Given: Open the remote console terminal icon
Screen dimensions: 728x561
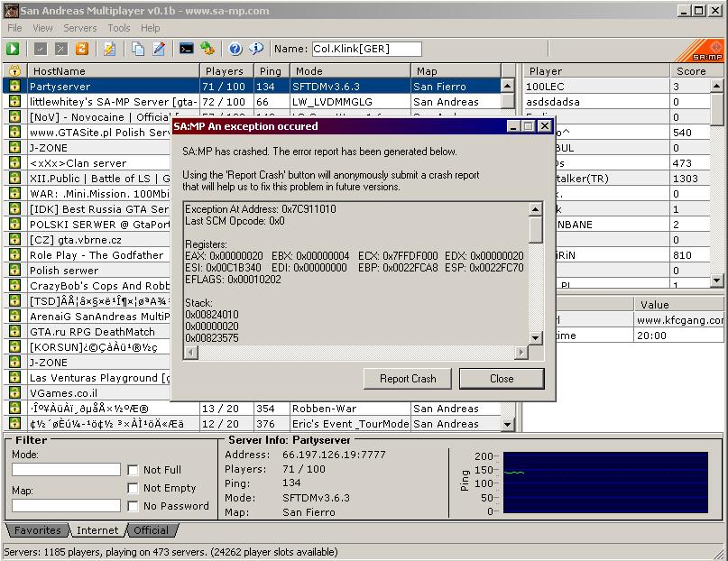Looking at the screenshot, I should 187,49.
